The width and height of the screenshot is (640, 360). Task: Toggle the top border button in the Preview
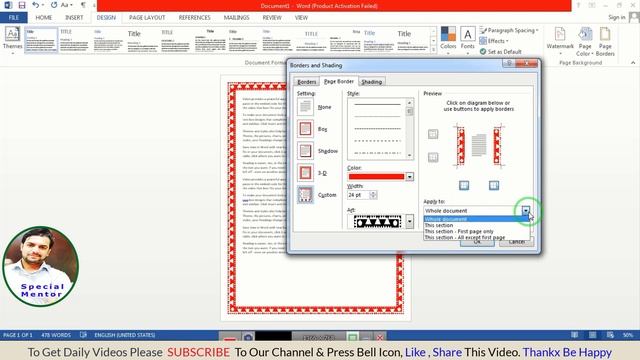tap(433, 134)
